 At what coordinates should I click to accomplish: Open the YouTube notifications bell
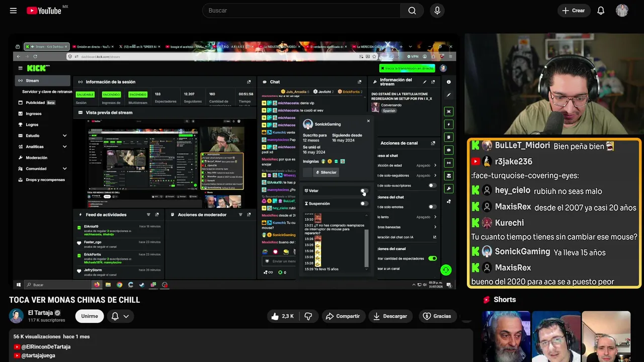(601, 11)
